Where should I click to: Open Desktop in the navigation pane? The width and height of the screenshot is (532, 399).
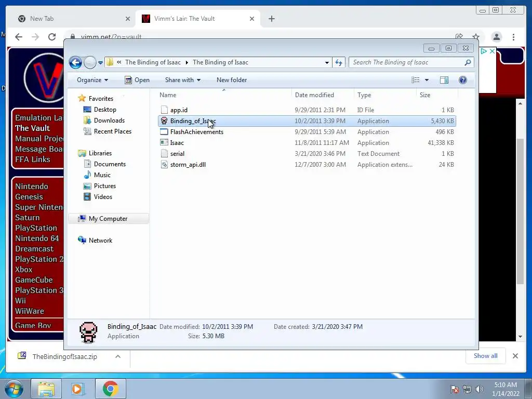coord(105,110)
